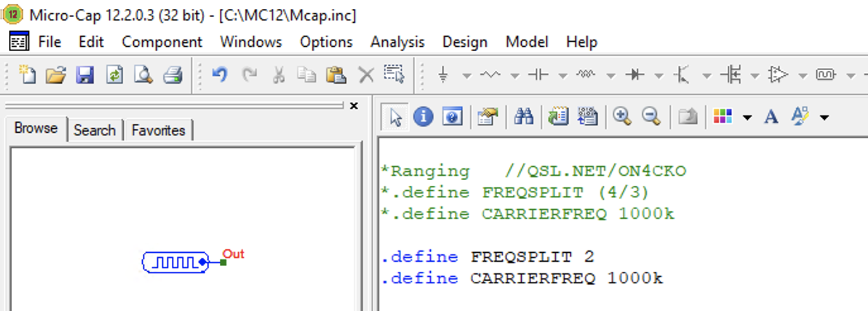Image resolution: width=868 pixels, height=311 pixels.
Task: Open the File menu
Action: coord(50,42)
